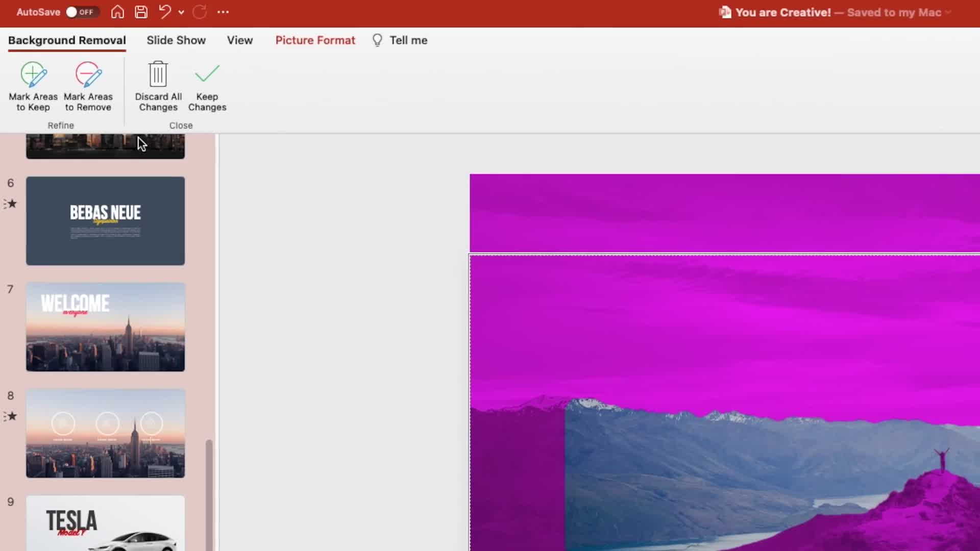Switch to the View tab

click(240, 40)
